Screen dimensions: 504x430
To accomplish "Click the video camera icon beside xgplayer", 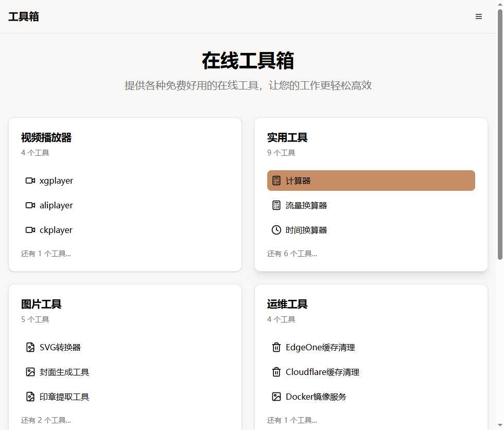I will pyautogui.click(x=31, y=181).
